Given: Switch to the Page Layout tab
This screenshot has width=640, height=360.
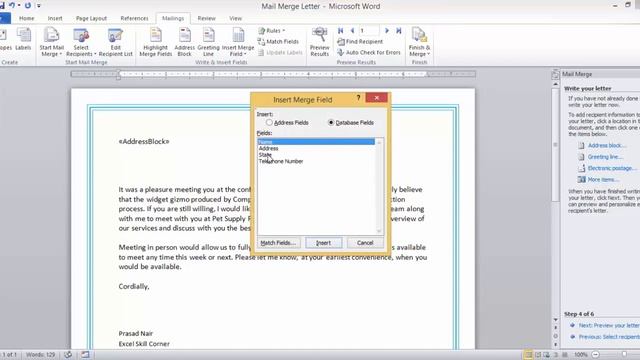Looking at the screenshot, I should click(91, 18).
